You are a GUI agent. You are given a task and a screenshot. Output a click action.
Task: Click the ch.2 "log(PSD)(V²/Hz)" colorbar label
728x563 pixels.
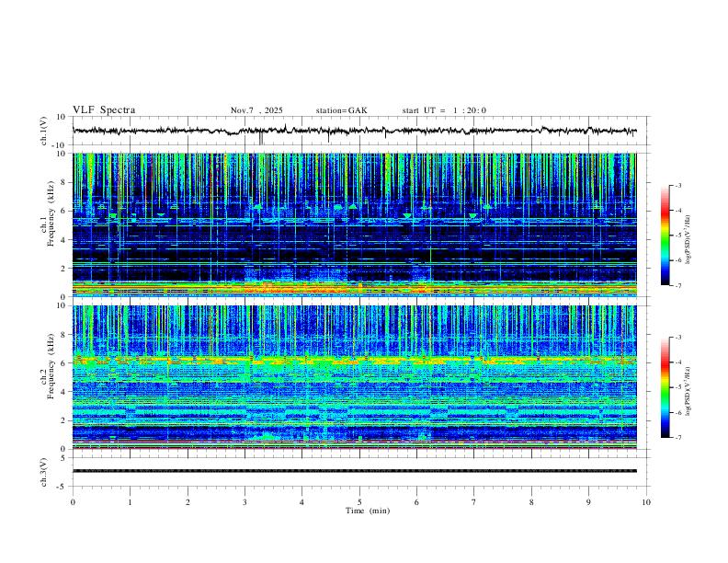point(688,391)
